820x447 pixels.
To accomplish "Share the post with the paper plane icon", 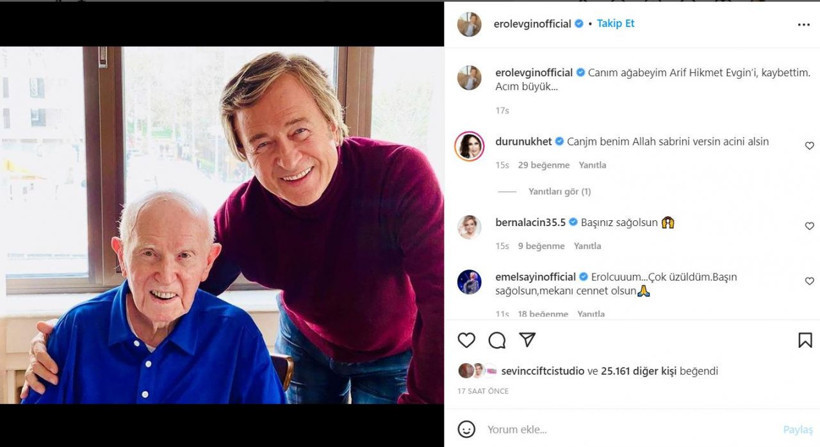I will pos(527,341).
